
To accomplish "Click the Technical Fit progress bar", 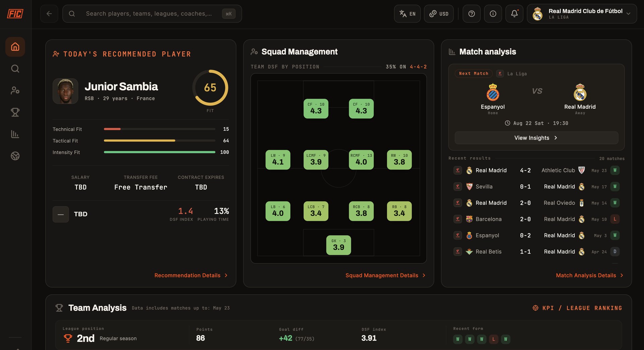I will click(160, 129).
